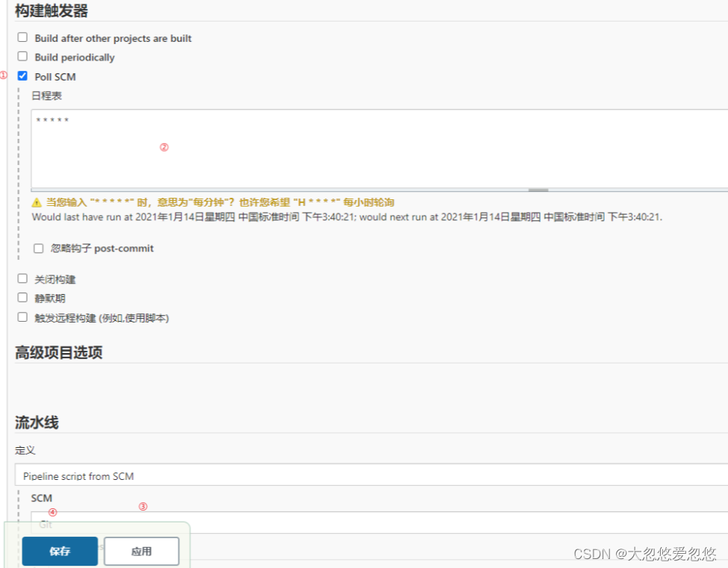Click into the 日程表 schedule textarea

click(x=379, y=149)
